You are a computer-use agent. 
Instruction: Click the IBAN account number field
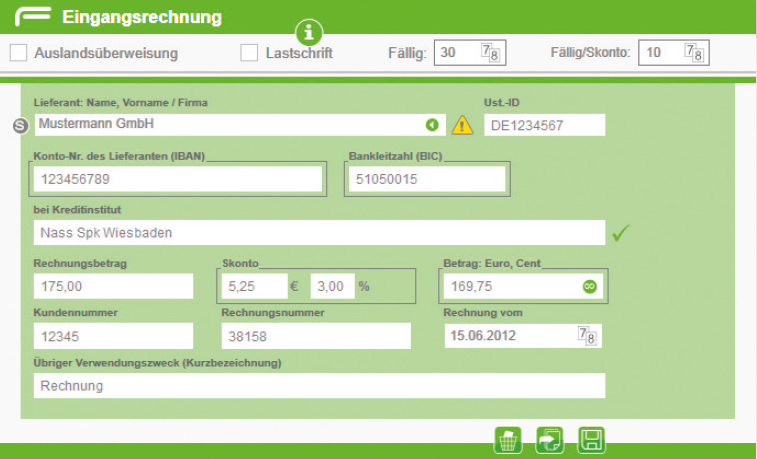pos(177,179)
